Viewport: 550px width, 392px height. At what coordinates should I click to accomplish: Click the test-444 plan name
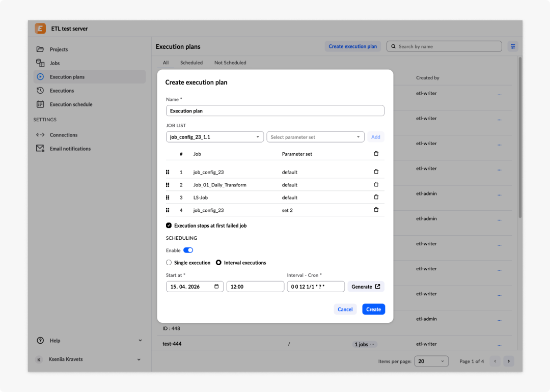coord(172,344)
